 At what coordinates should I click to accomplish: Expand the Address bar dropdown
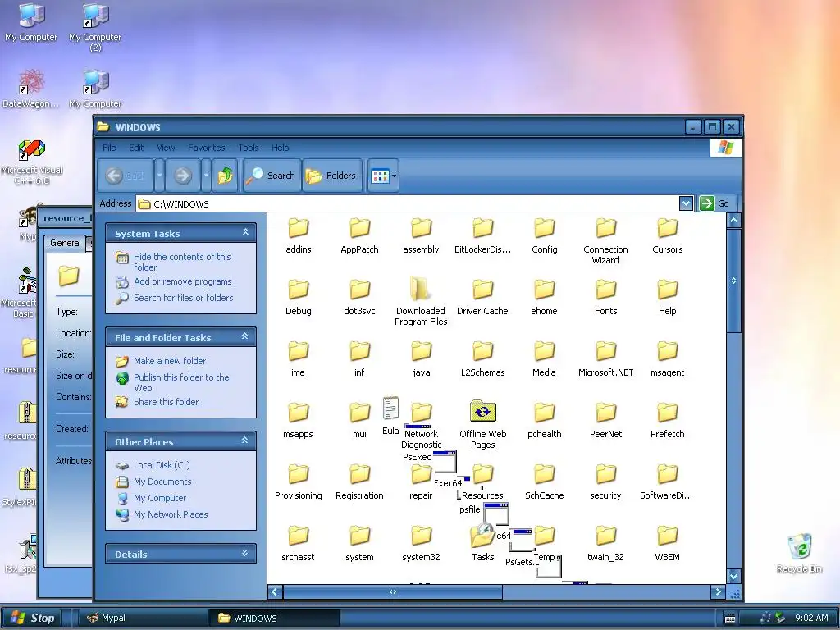[686, 203]
